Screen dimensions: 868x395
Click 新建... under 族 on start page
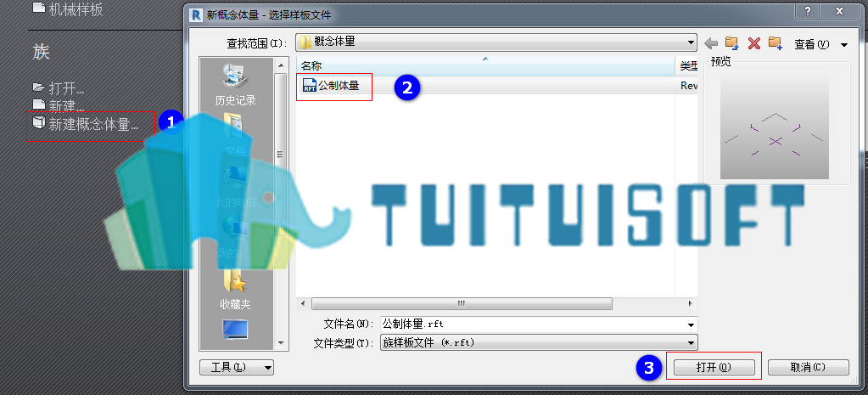59,106
